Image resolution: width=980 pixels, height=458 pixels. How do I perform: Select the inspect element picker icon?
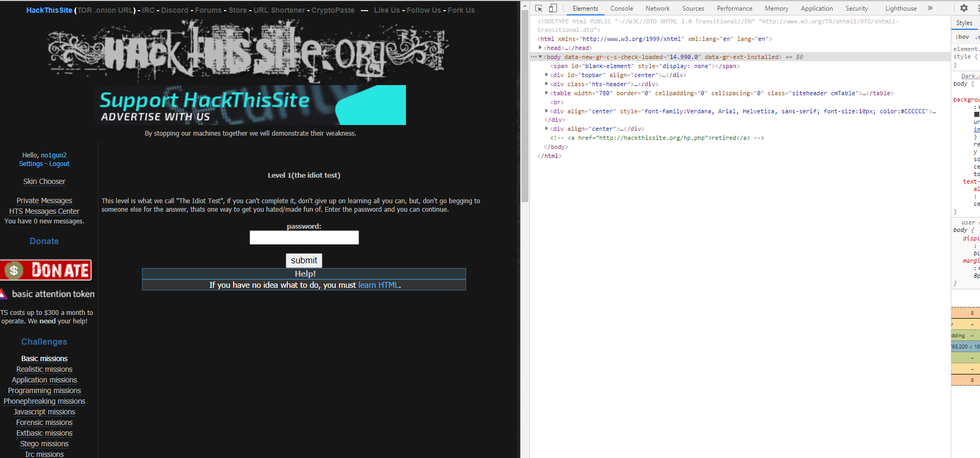pos(538,8)
